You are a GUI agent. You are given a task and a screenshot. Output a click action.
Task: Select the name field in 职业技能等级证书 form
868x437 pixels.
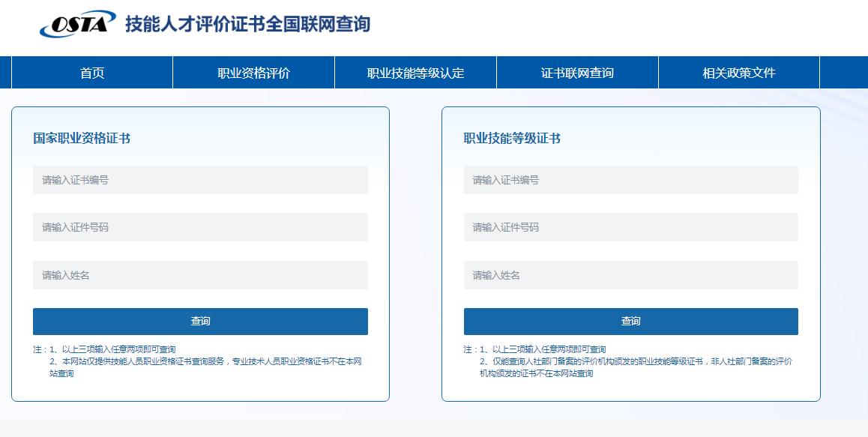point(630,275)
